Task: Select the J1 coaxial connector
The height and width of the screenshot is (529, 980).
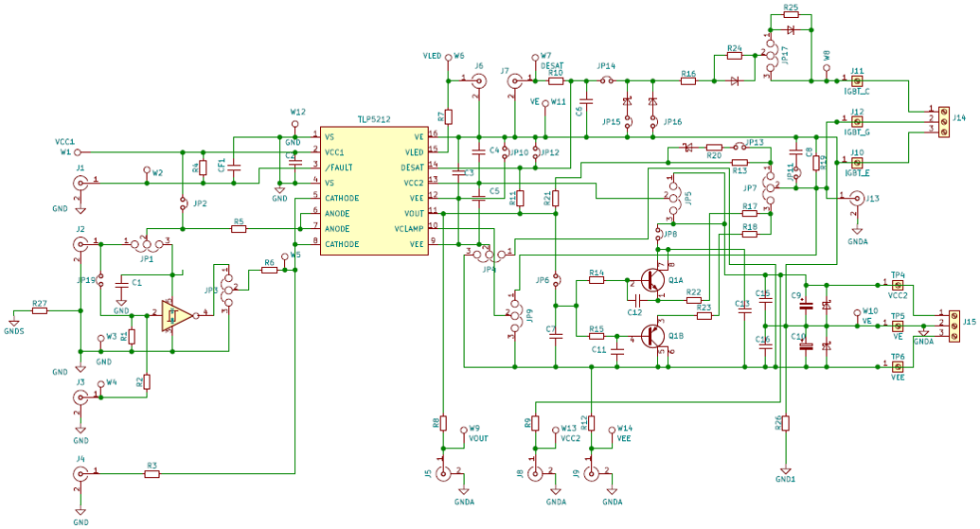Action: tap(80, 183)
